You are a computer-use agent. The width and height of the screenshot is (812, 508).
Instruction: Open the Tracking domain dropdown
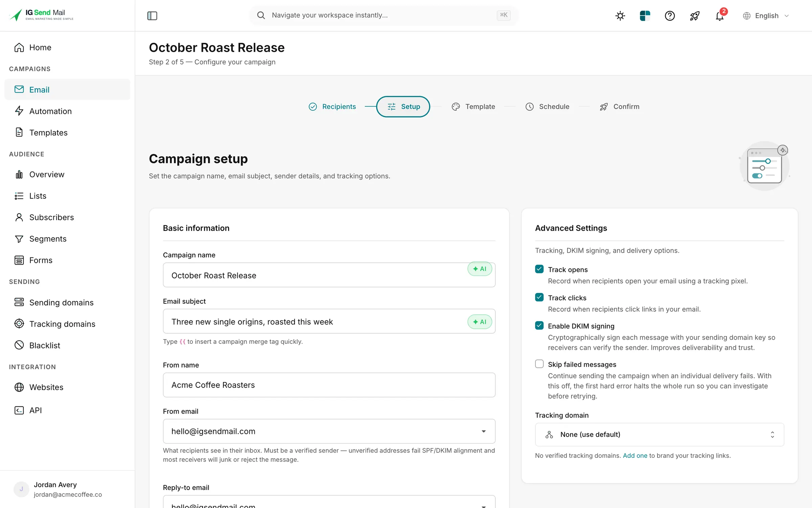click(x=659, y=435)
